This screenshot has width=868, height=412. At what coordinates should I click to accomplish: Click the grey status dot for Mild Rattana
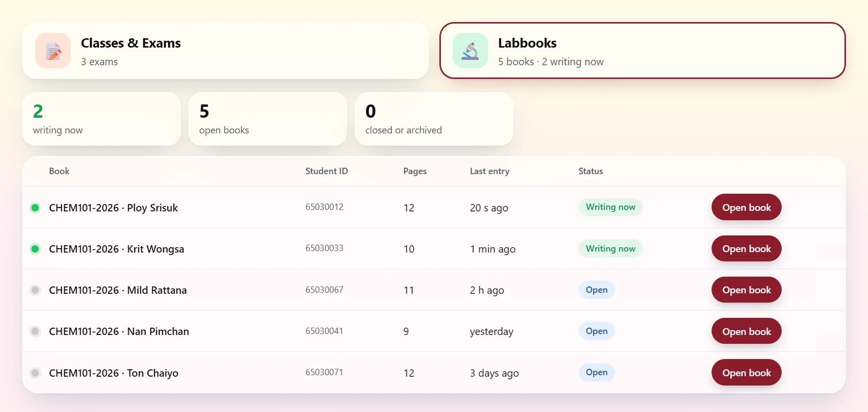(35, 290)
